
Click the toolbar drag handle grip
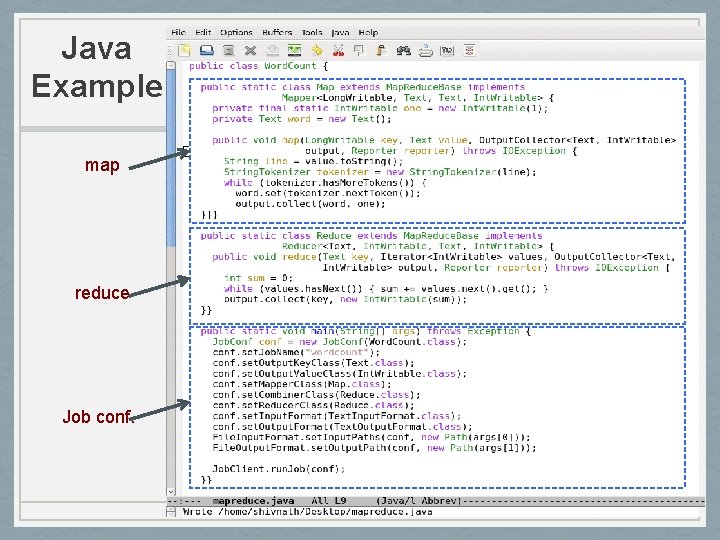click(x=169, y=51)
